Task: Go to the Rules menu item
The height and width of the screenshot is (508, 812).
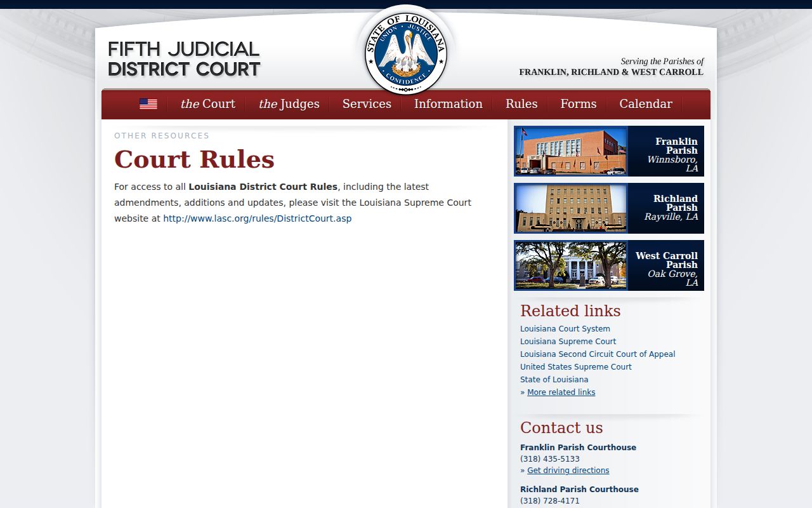Action: pos(521,104)
